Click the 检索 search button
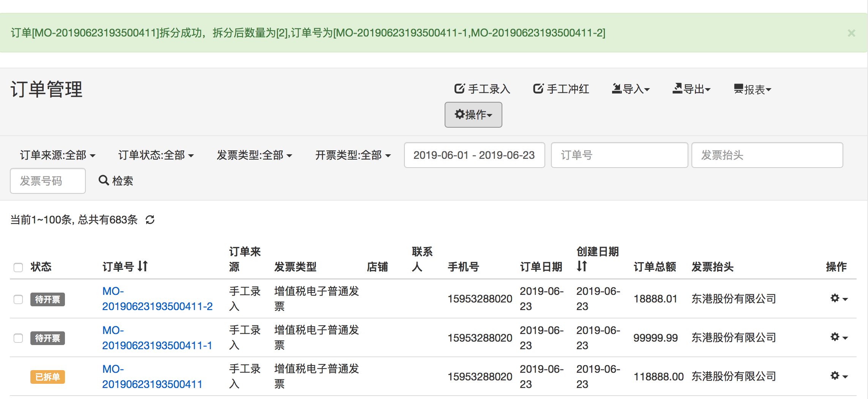The image size is (868, 399). [116, 180]
